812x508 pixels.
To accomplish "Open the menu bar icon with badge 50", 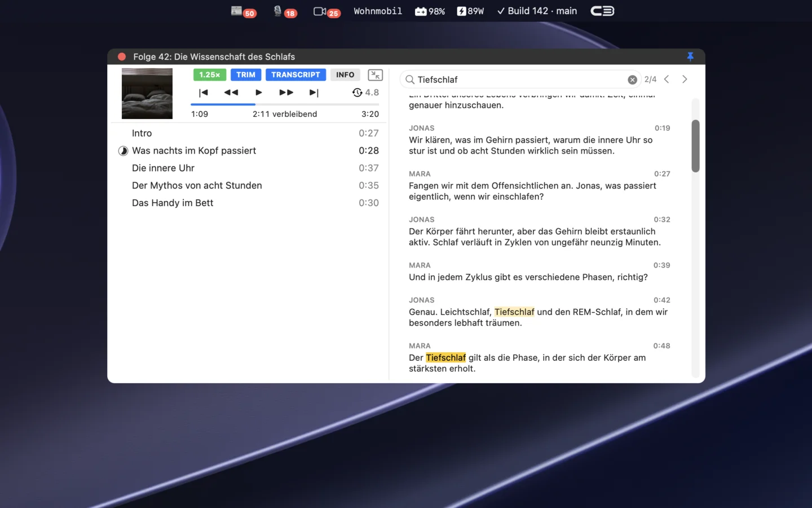I will (x=244, y=11).
